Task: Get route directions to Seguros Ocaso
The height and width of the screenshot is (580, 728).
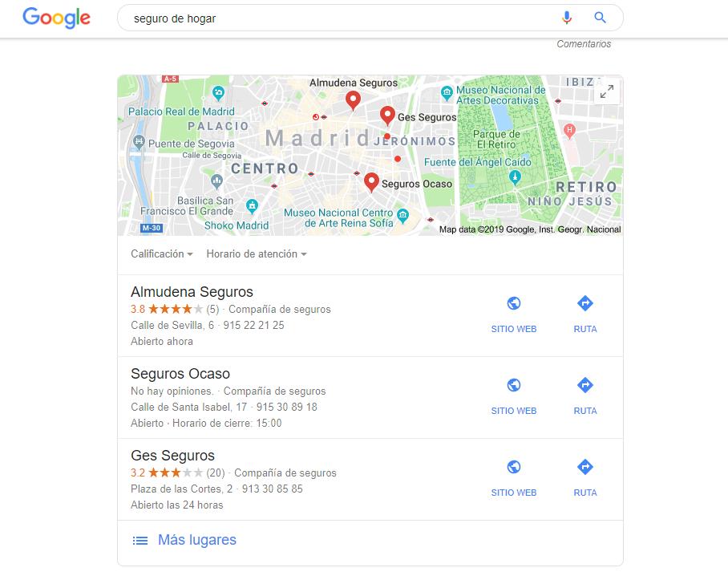Action: [x=585, y=385]
